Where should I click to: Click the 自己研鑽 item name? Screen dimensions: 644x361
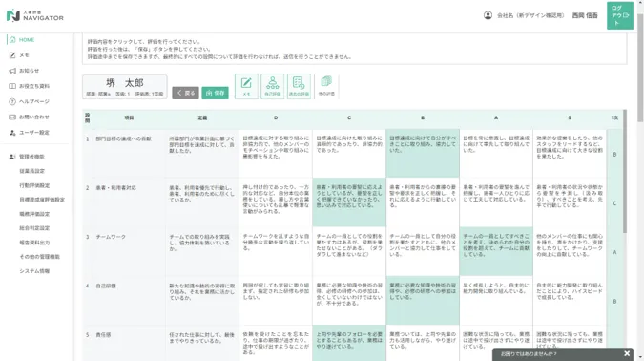pyautogui.click(x=106, y=286)
